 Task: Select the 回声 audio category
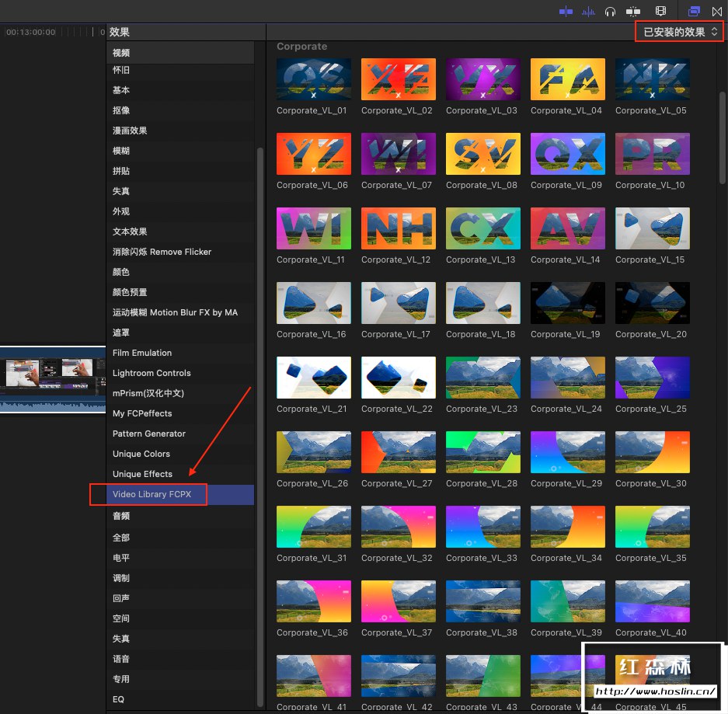coord(180,598)
